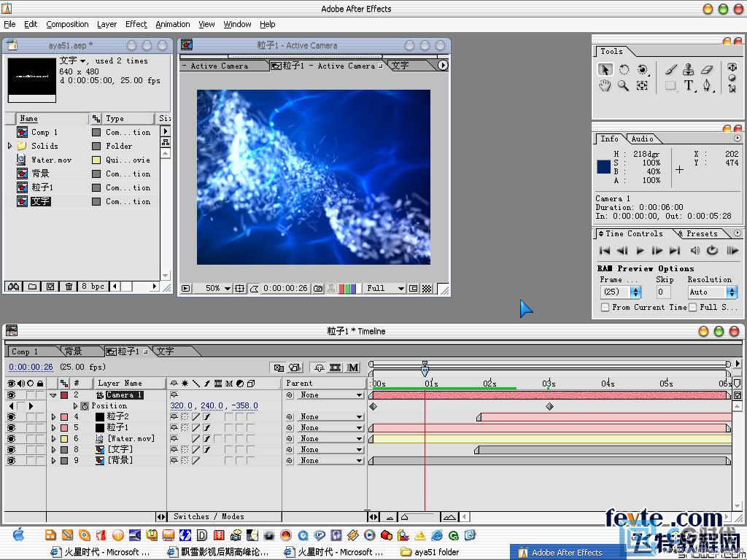Create new folder in project panel
This screenshot has height=560, width=747.
point(32,286)
